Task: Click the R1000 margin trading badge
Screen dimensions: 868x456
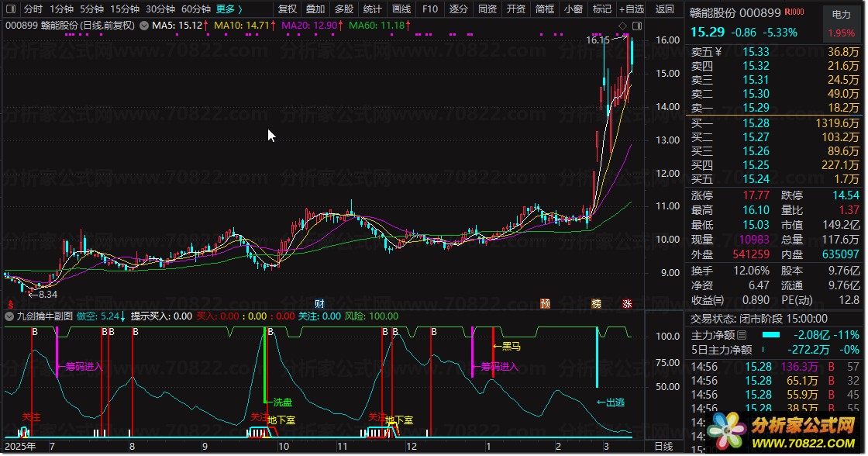Action: (794, 12)
